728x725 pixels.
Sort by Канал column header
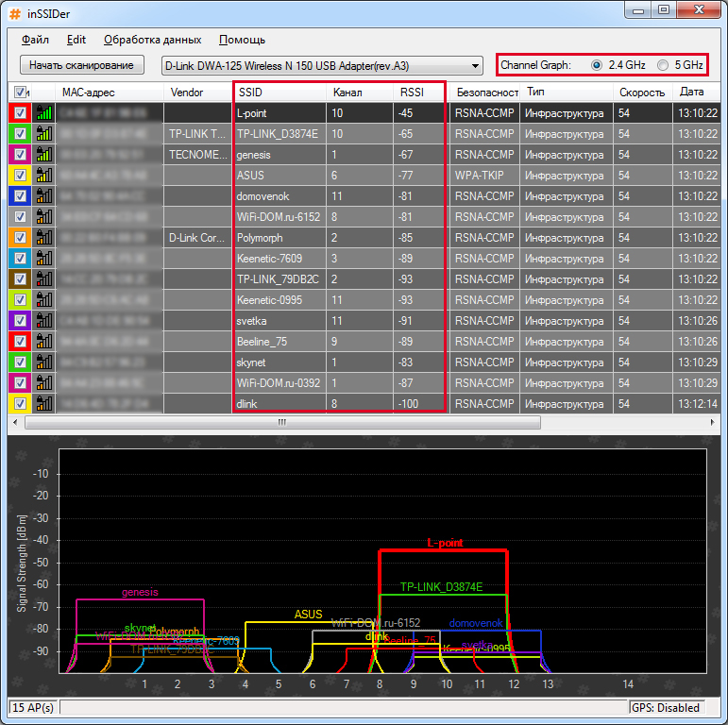[x=360, y=92]
